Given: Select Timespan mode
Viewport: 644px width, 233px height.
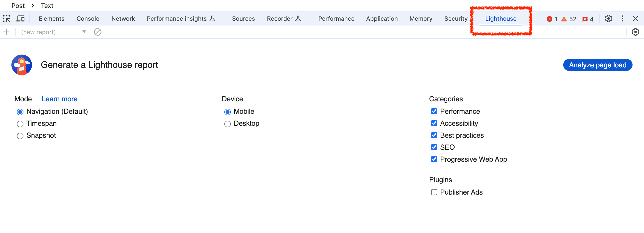Looking at the screenshot, I should pyautogui.click(x=20, y=124).
